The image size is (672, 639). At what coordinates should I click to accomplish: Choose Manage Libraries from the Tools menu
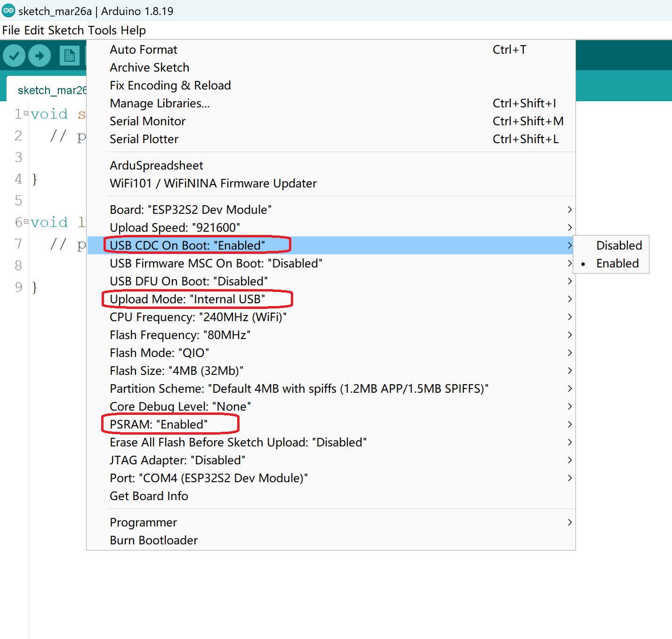(160, 103)
